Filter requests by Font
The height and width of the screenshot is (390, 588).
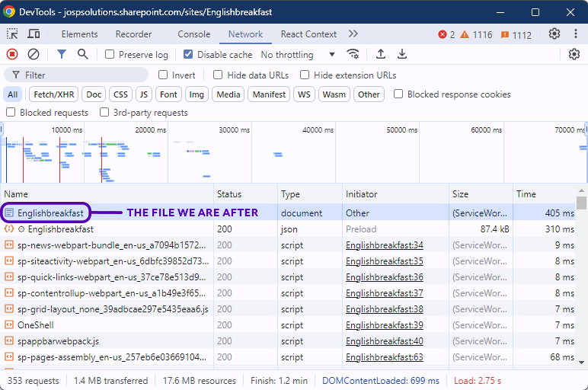click(x=168, y=94)
